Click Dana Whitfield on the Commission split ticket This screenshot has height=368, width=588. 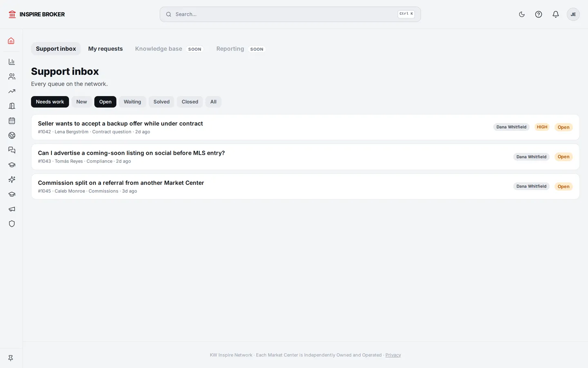531,186
